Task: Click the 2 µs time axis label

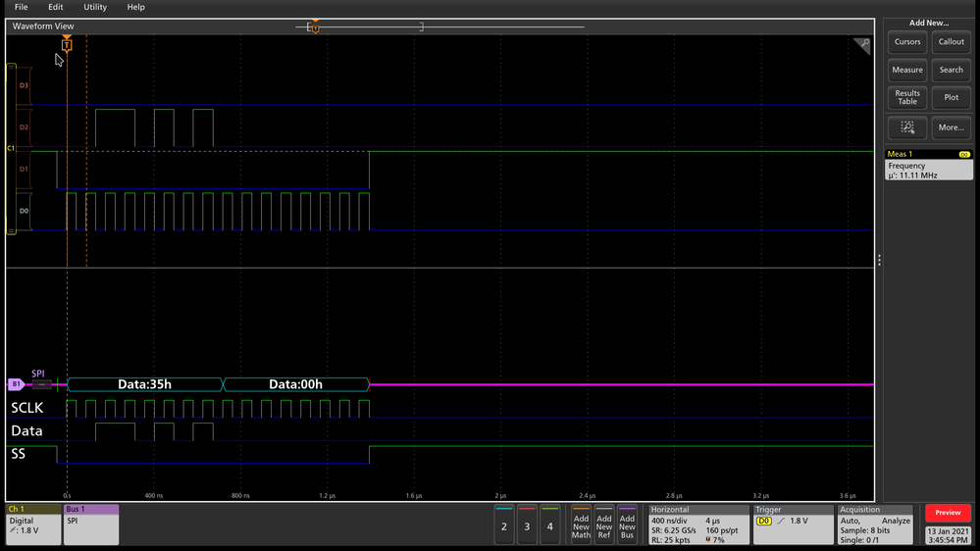Action: click(x=500, y=495)
